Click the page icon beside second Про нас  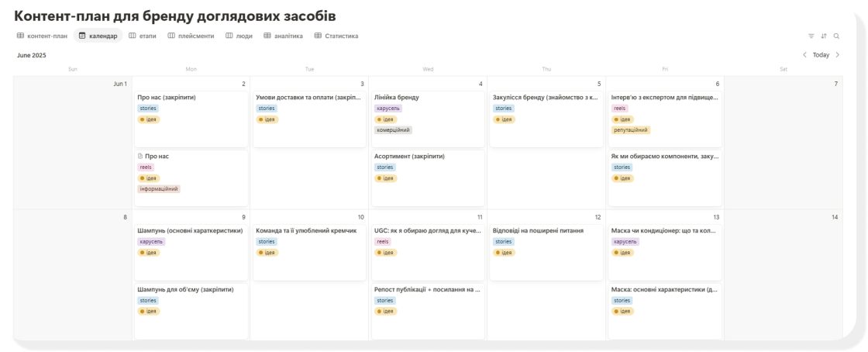click(140, 156)
